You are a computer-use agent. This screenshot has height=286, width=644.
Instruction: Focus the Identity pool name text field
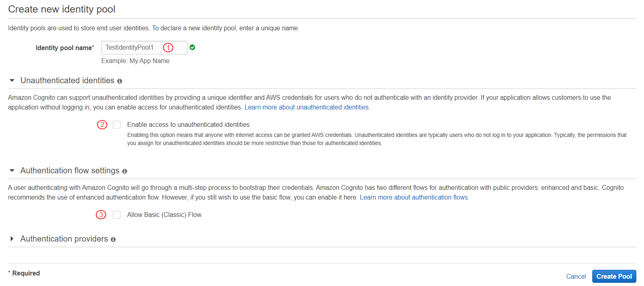click(133, 48)
